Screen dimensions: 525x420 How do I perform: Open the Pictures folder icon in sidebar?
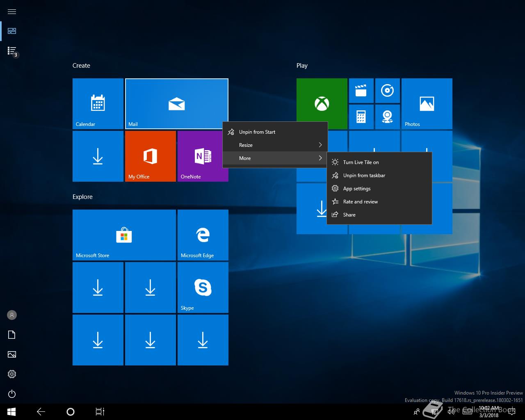click(x=12, y=354)
